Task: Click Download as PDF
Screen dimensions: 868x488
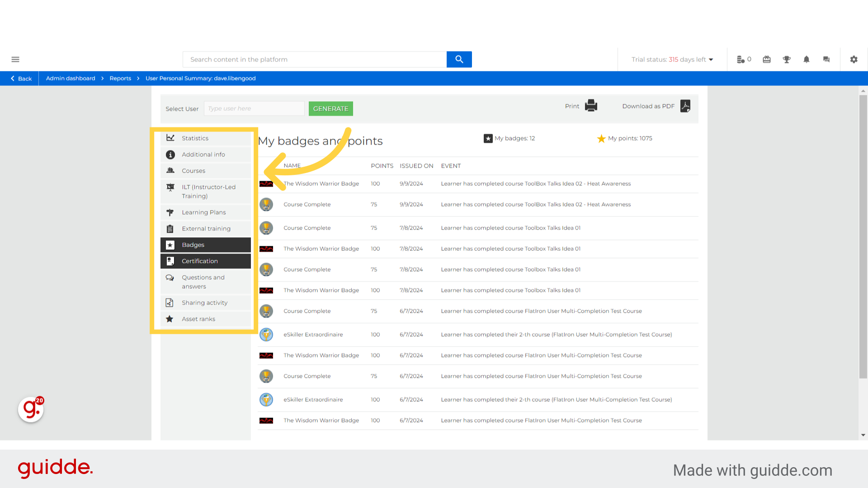Action: [648, 106]
